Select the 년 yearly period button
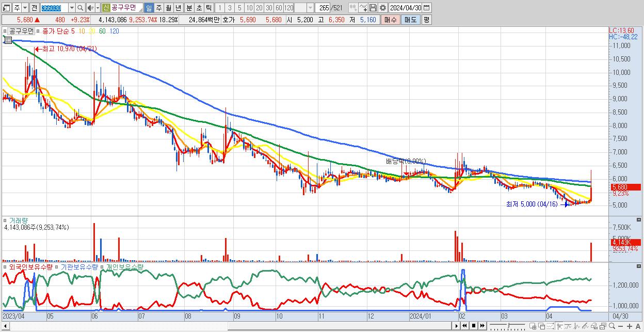 (178, 8)
